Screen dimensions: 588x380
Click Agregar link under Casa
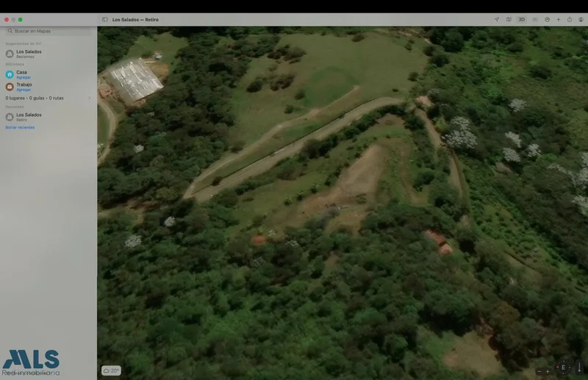tap(24, 77)
